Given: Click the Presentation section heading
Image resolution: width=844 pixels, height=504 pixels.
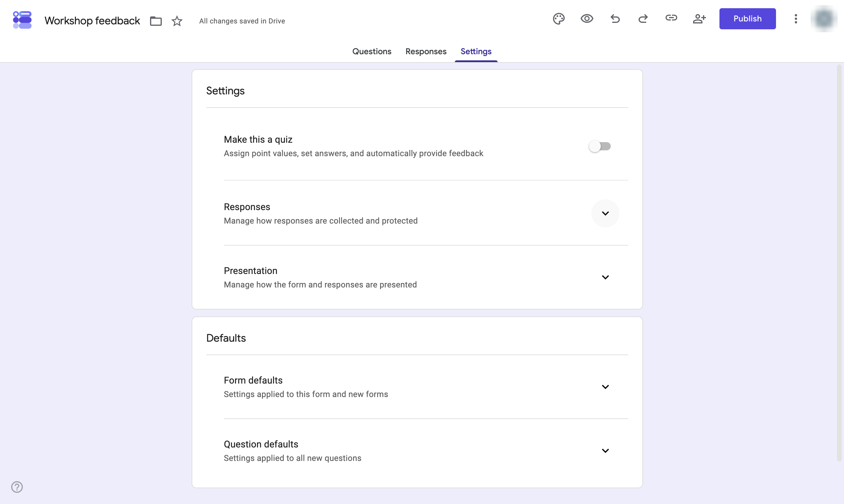Looking at the screenshot, I should tap(251, 271).
